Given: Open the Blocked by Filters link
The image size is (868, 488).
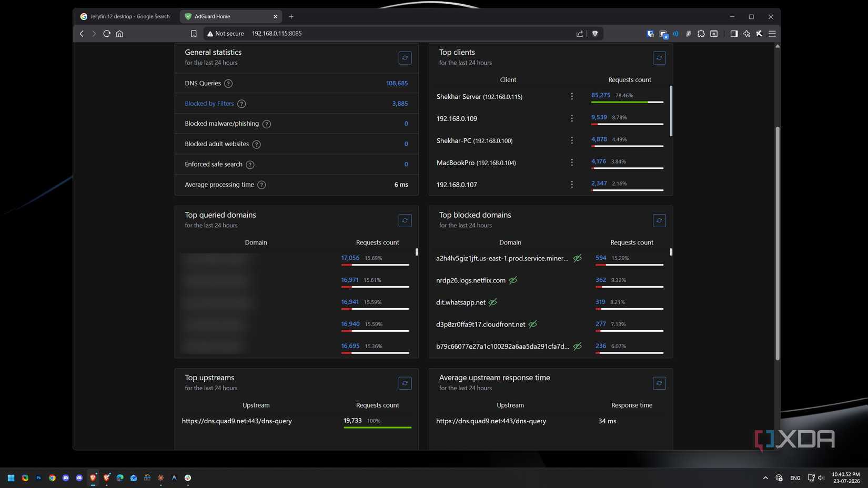Looking at the screenshot, I should pos(209,104).
